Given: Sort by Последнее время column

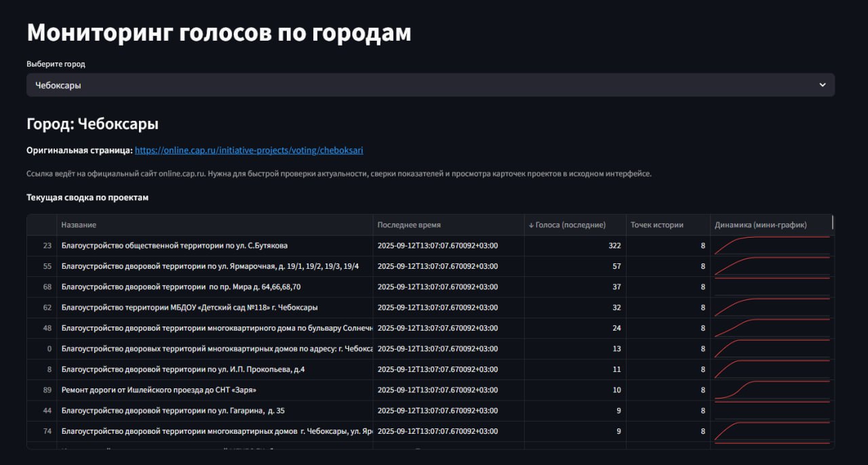Looking at the screenshot, I should tap(408, 225).
